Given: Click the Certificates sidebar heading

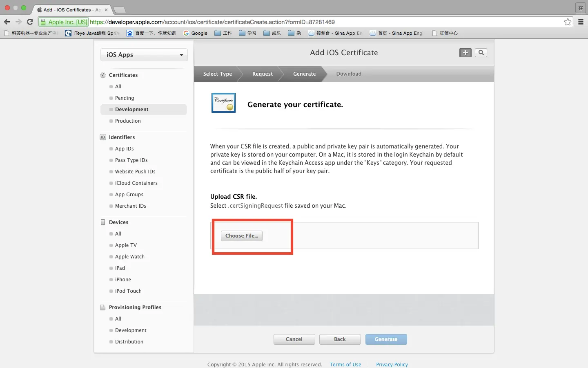Looking at the screenshot, I should click(x=123, y=75).
